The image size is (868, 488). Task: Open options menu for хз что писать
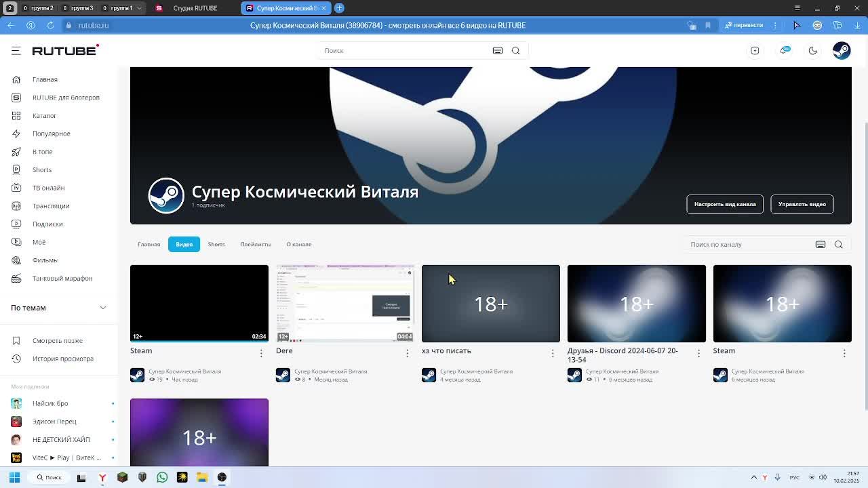point(553,353)
